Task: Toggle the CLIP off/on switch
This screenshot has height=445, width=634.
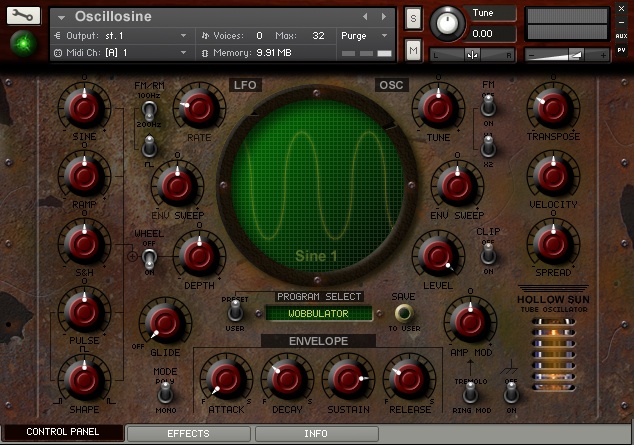Action: point(488,254)
